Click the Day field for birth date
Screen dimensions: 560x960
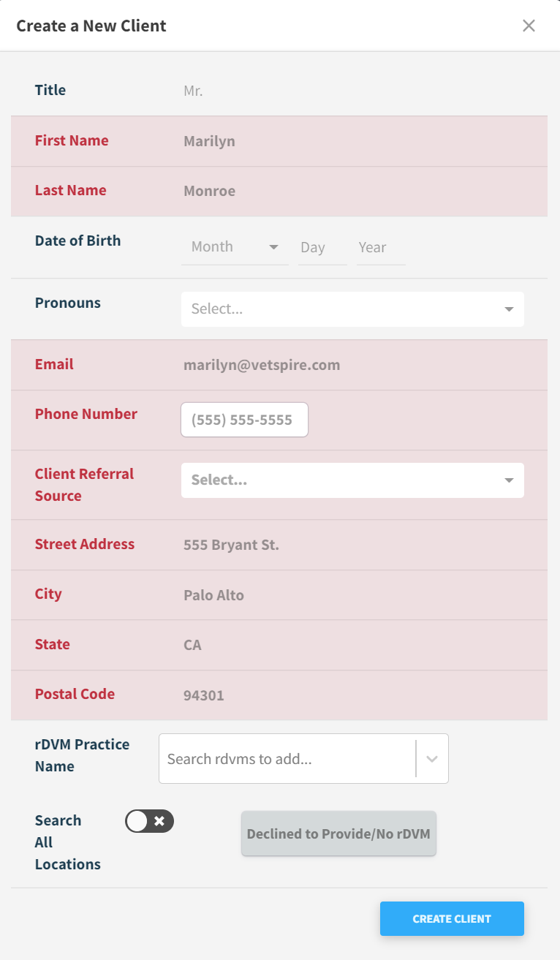[322, 247]
